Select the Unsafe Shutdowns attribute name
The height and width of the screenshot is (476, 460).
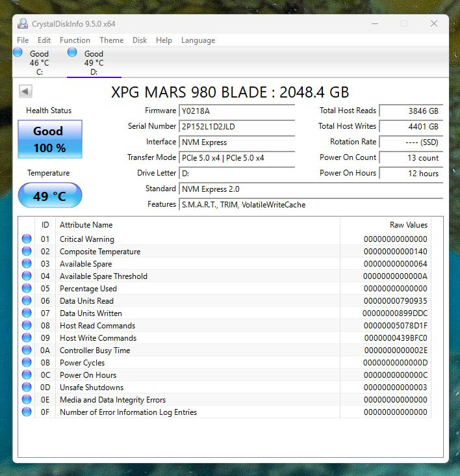coord(92,388)
